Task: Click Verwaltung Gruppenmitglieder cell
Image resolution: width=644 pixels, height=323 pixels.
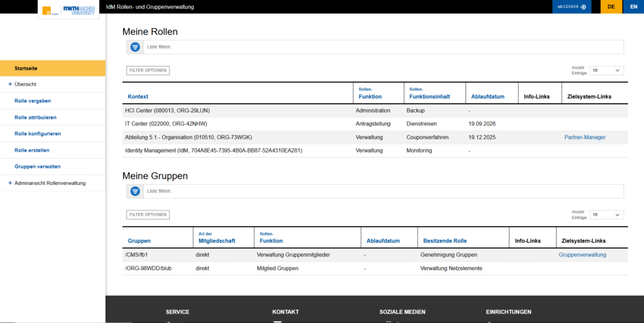Action: (x=293, y=255)
